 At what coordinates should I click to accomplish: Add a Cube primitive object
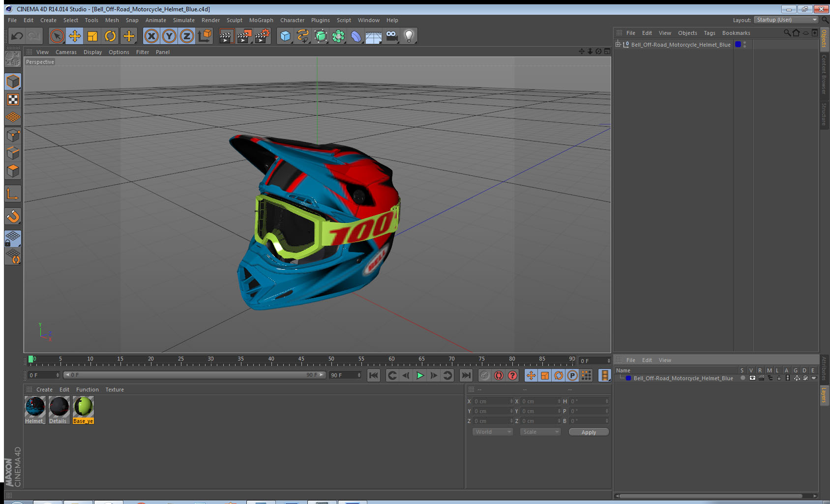click(285, 36)
